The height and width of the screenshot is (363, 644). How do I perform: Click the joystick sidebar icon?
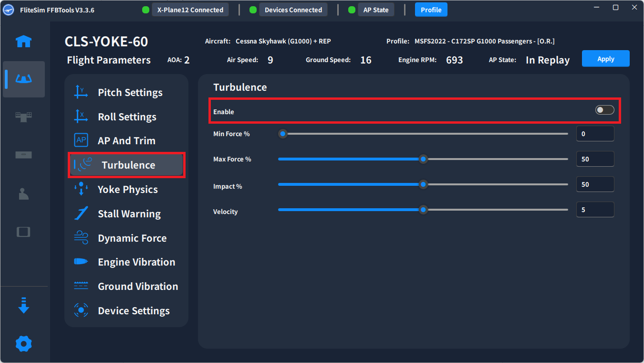click(24, 193)
